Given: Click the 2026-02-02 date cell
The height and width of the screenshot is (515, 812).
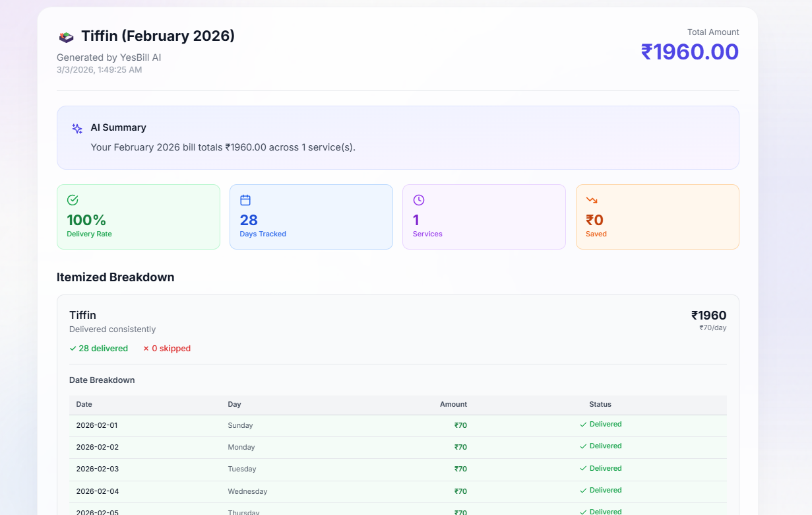Looking at the screenshot, I should point(97,447).
